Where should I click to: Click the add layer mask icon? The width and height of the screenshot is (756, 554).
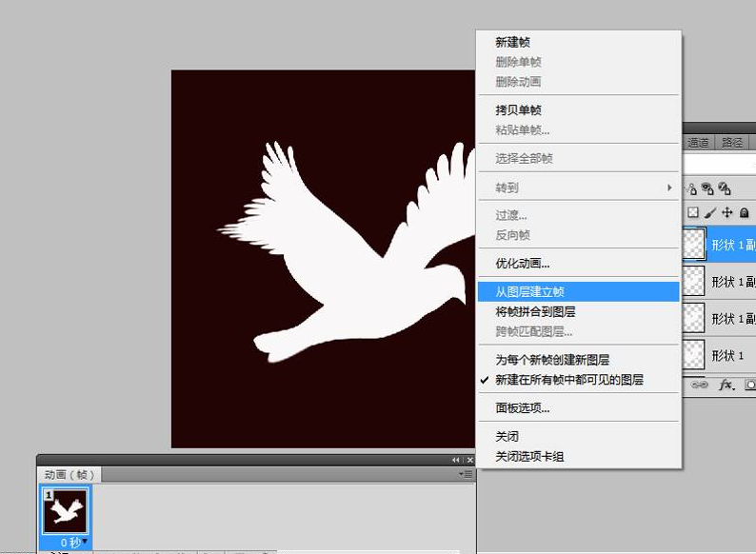(x=750, y=385)
